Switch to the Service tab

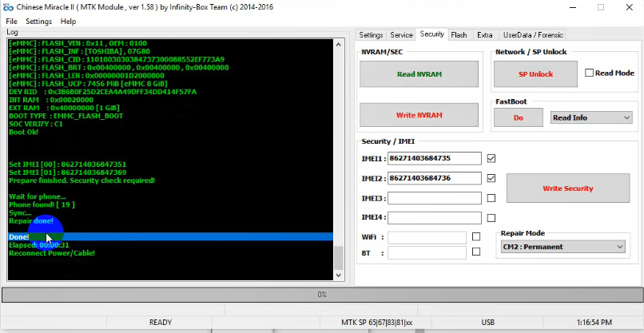coord(401,35)
